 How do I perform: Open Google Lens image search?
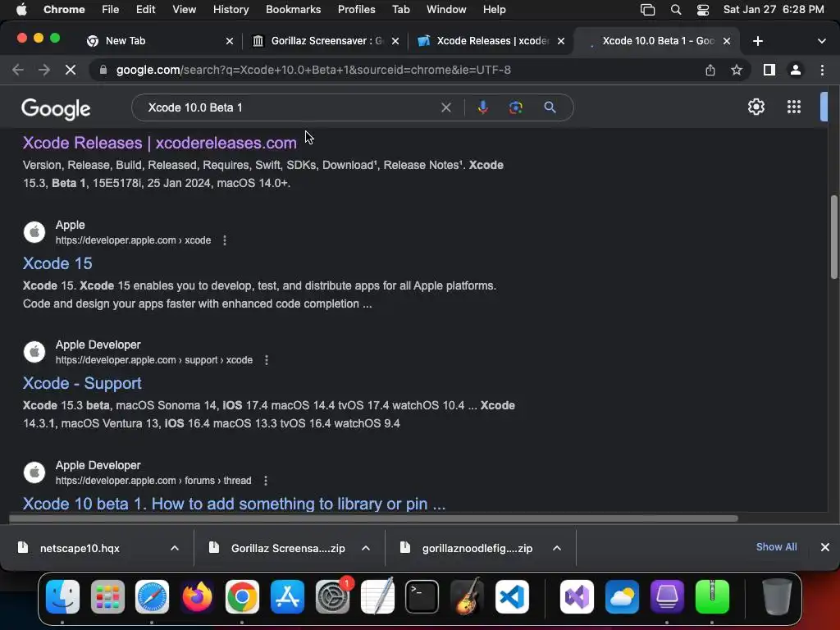point(515,107)
